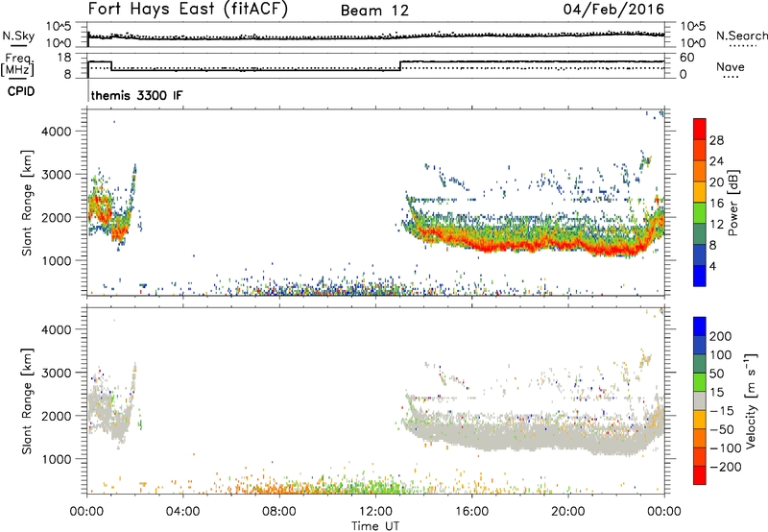Click the 'Velocity [m s-1]' axis label
The height and width of the screenshot is (532, 768).
pyautogui.click(x=751, y=400)
